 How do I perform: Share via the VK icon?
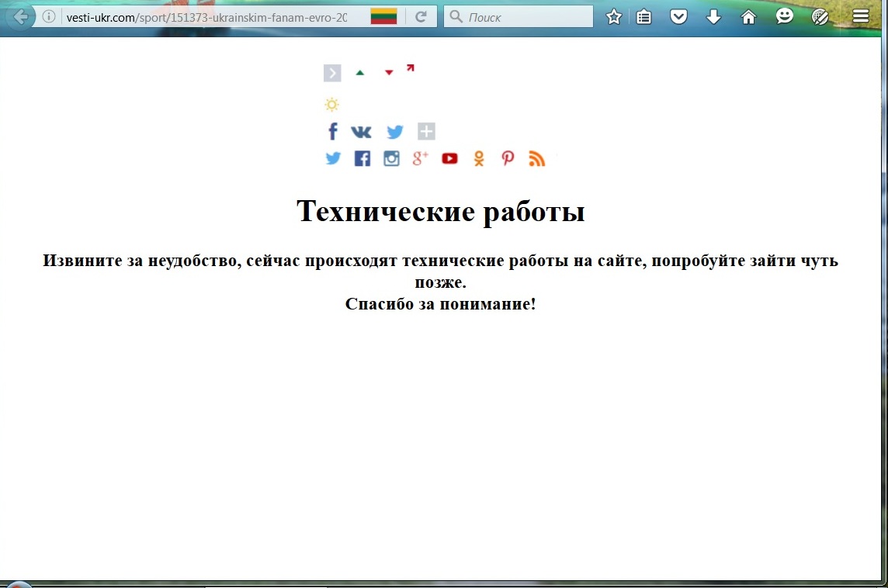(x=361, y=132)
